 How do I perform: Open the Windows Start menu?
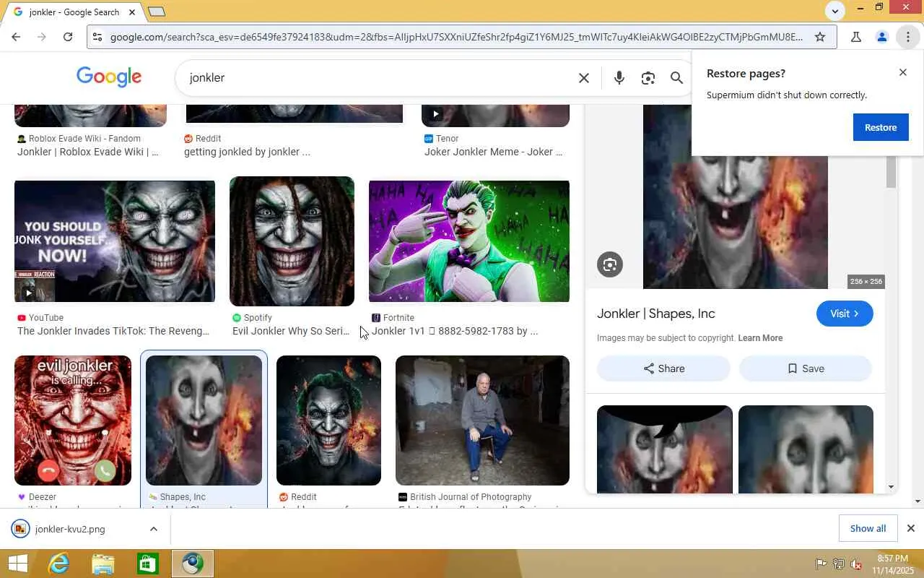click(17, 564)
